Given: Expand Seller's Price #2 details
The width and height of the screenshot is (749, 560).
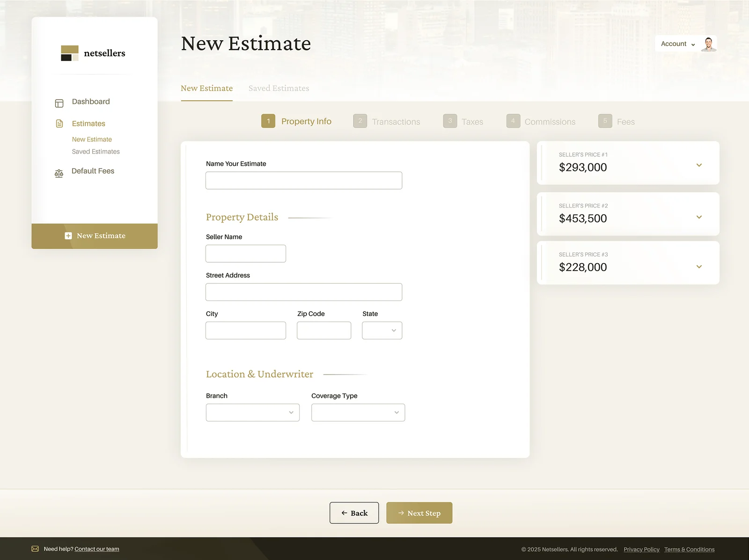Looking at the screenshot, I should tap(698, 217).
